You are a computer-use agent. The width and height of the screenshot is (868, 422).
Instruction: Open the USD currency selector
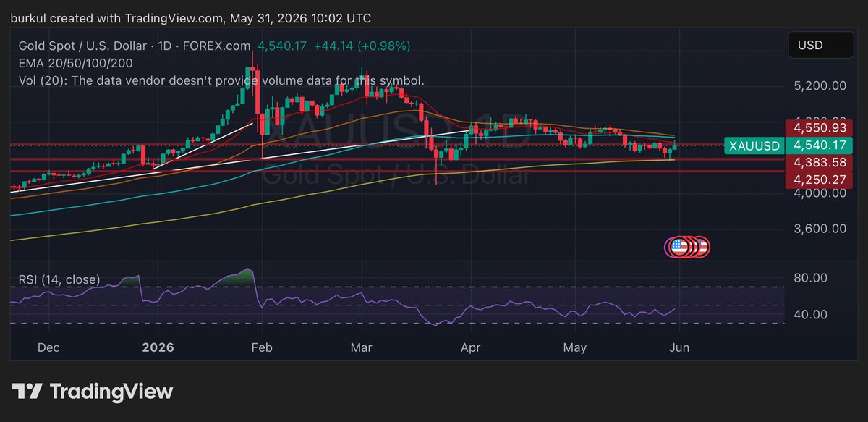(820, 46)
